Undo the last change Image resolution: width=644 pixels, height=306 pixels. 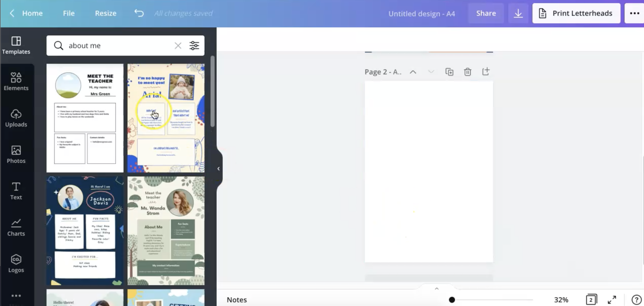[139, 13]
